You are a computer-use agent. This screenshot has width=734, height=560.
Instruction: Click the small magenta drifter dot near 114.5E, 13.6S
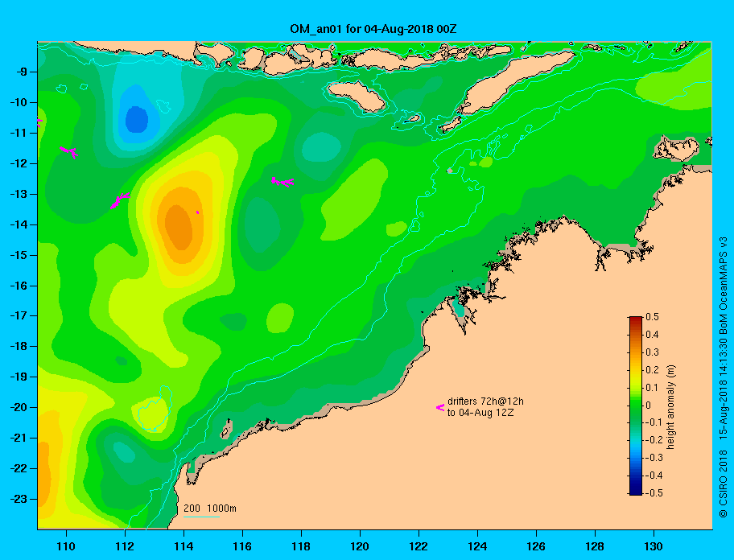(197, 212)
